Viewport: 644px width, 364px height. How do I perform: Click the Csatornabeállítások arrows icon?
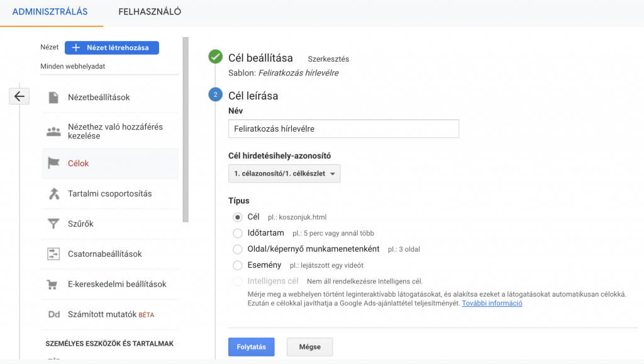pos(53,254)
